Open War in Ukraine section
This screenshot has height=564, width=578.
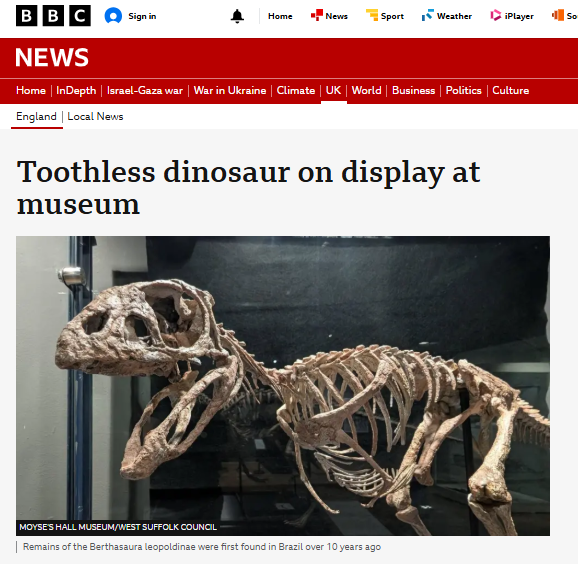230,90
